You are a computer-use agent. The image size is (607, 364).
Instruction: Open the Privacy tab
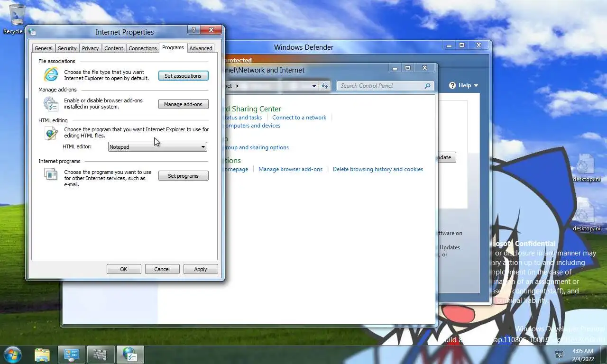point(90,48)
